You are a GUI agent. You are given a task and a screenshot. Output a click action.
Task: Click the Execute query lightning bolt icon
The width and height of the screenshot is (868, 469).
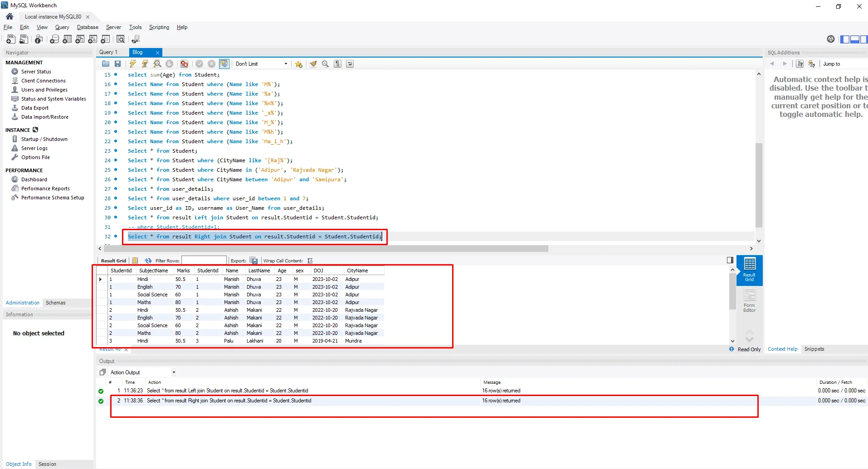133,64
